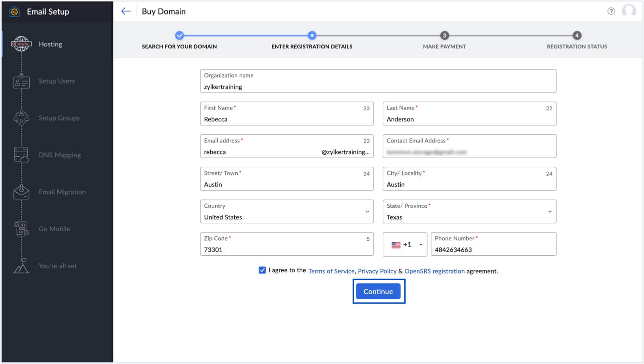The image size is (644, 364).
Task: Click the Hosting globe icon in sidebar
Action: 21,44
